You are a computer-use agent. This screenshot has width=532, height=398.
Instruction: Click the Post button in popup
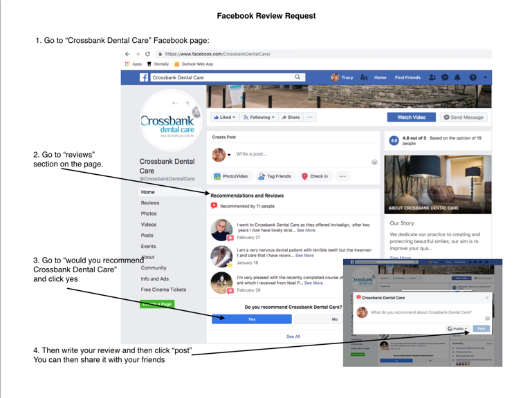click(481, 328)
